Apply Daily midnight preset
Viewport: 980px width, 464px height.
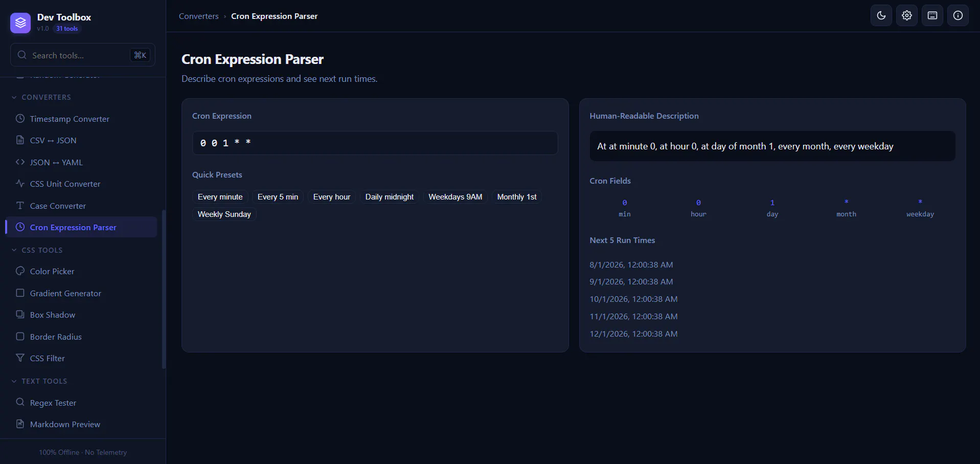tap(390, 197)
